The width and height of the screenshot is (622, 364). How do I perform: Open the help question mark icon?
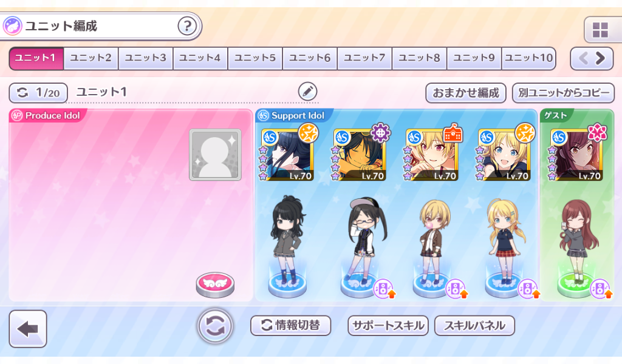(187, 27)
